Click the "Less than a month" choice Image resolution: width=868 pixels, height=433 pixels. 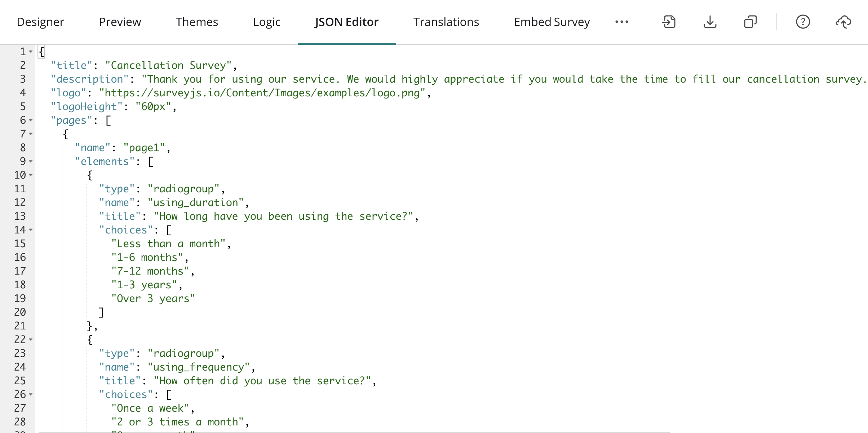coord(168,244)
